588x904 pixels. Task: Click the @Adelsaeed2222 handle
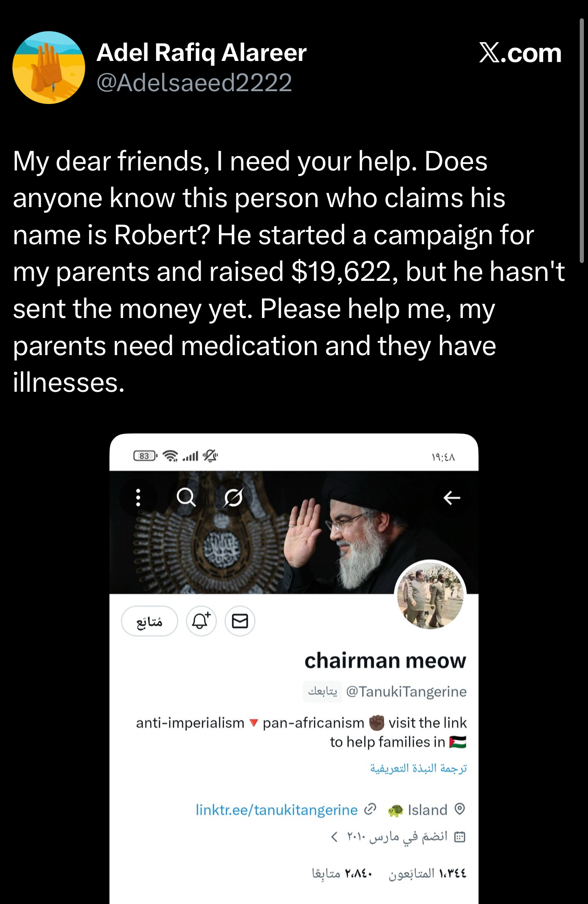pos(194,82)
